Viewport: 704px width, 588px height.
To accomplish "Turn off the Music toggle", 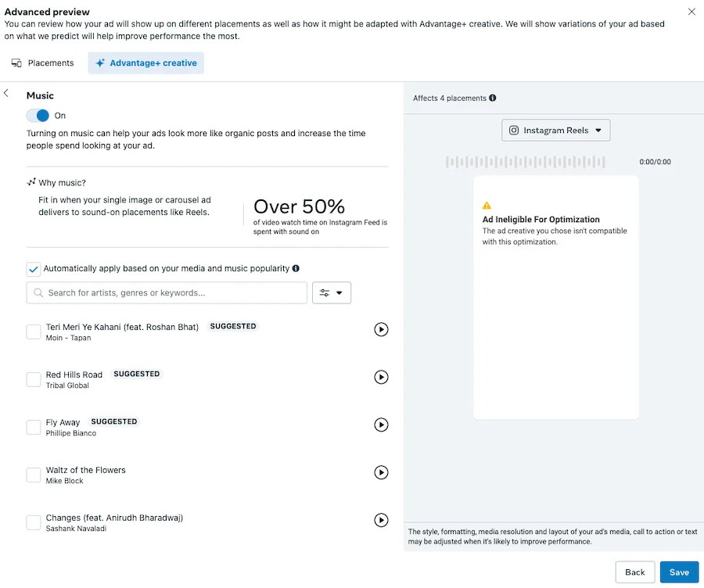I will point(38,116).
